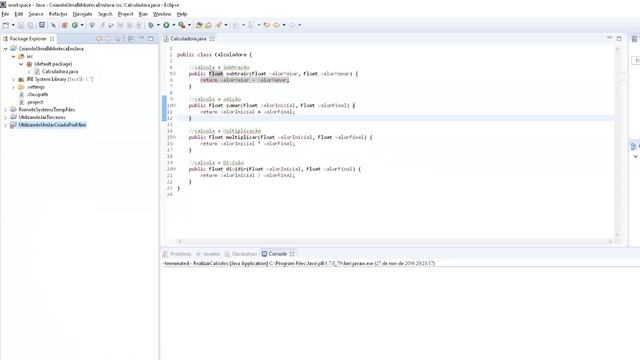Expand the RemoteSystemsTempFiles project

pos(6,110)
